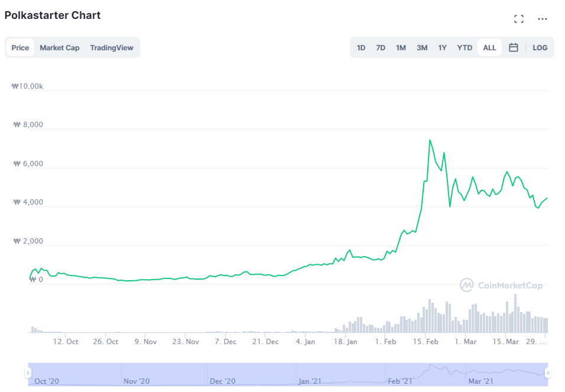Click the '₩10.00k' y-axis label
Viewport: 565px width, 392px height.
point(27,86)
